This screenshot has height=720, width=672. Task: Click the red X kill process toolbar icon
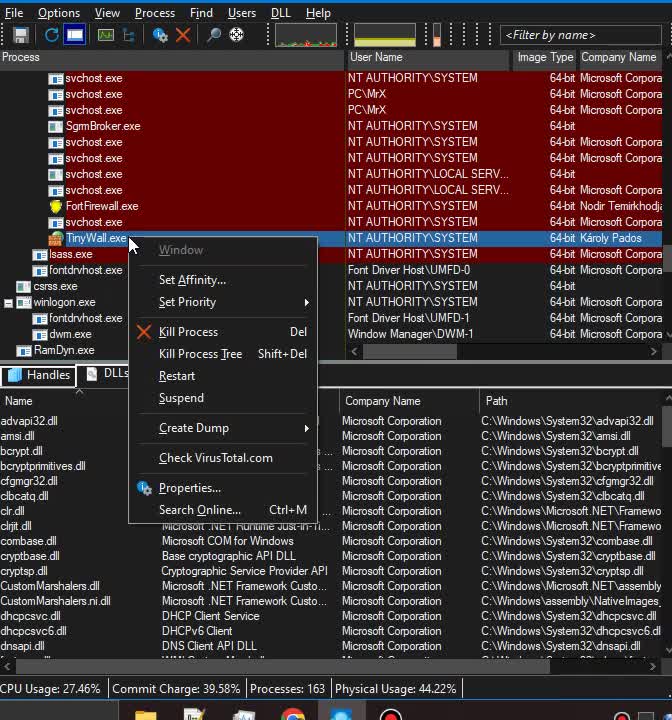183,35
